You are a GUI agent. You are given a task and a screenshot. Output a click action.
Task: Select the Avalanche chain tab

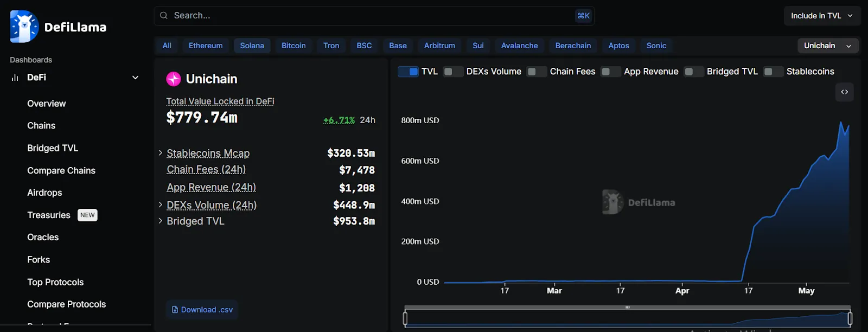[x=520, y=46]
